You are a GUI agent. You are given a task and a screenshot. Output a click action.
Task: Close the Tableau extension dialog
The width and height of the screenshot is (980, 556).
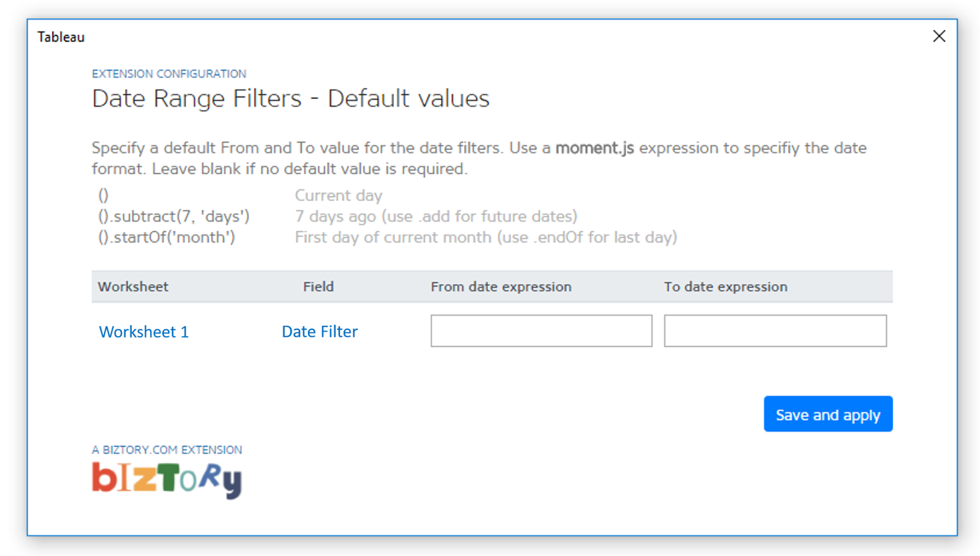coord(939,36)
